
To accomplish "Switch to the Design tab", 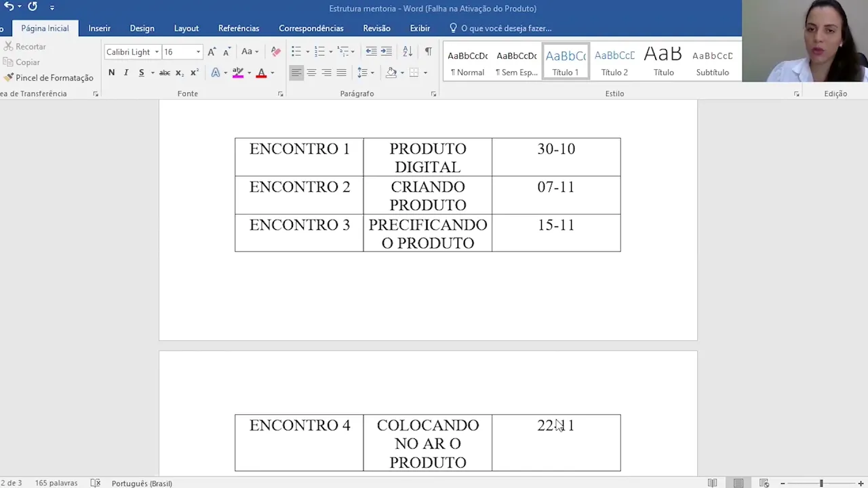I will pyautogui.click(x=142, y=28).
